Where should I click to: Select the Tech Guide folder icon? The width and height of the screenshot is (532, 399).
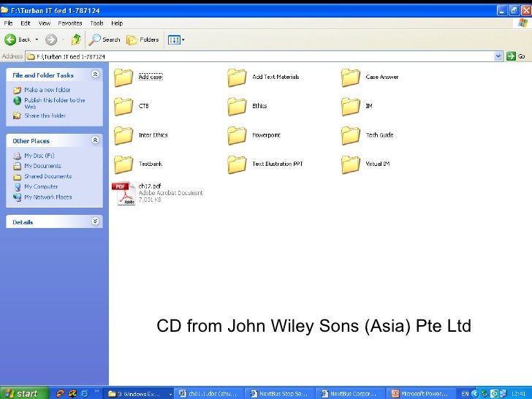[x=351, y=135]
